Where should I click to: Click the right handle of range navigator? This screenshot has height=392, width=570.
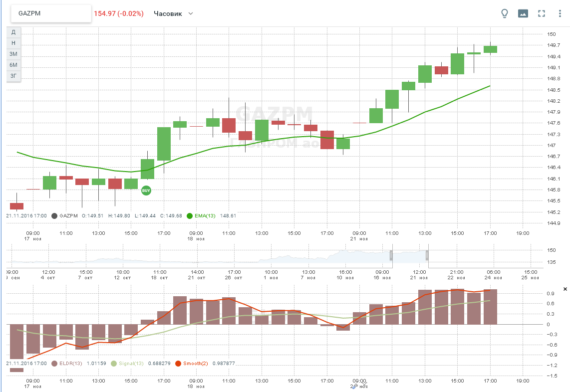tap(427, 255)
